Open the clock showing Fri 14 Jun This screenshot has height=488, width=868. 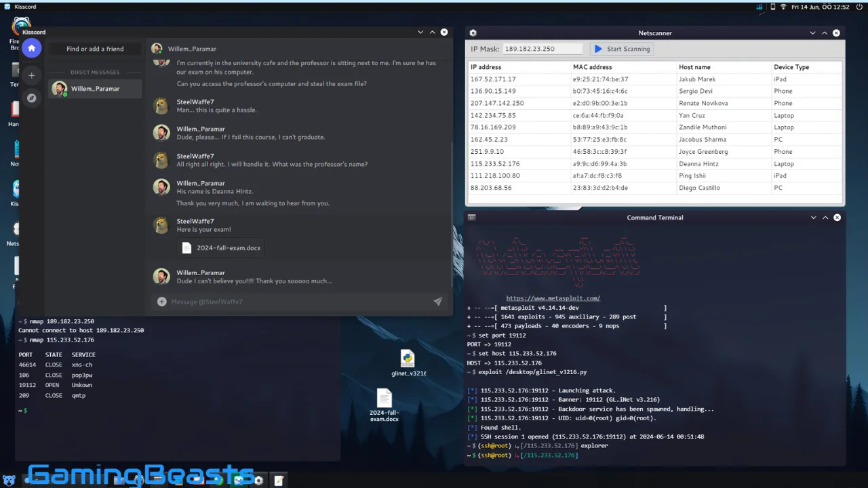(x=820, y=7)
